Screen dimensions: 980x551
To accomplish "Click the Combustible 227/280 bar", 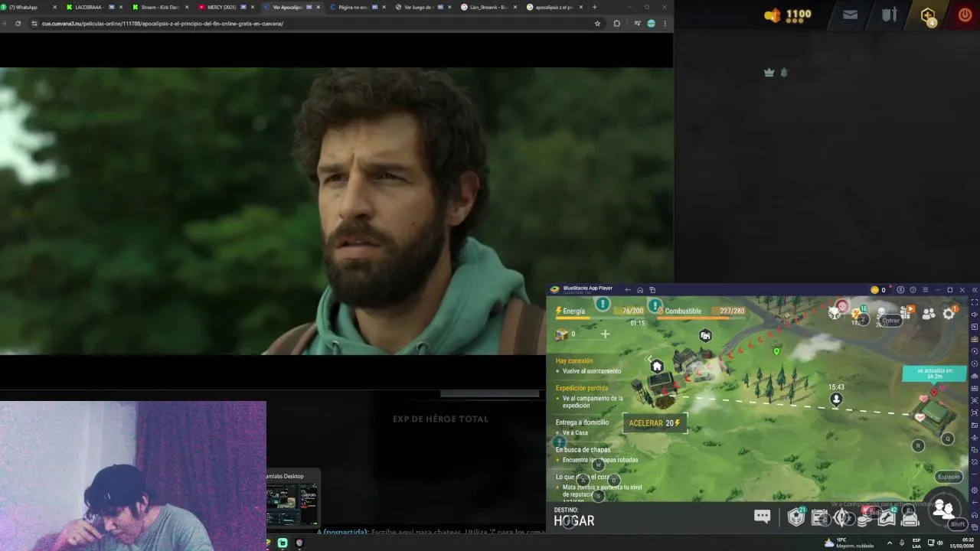I will click(x=701, y=311).
